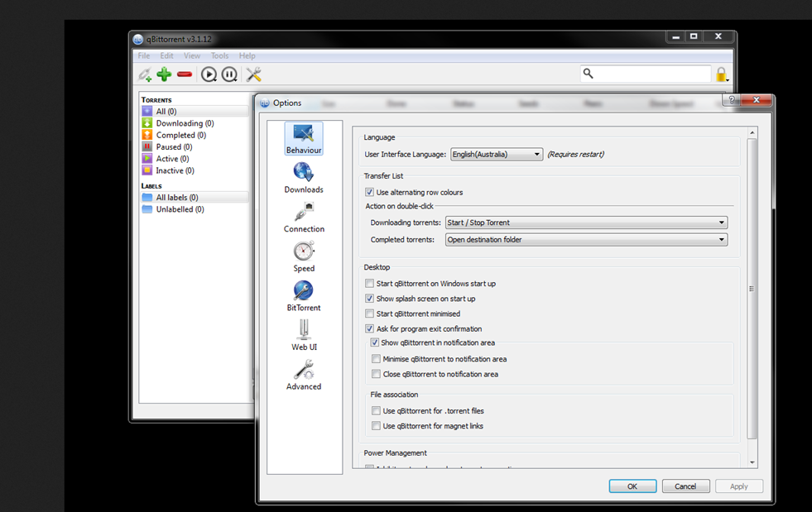Select the Active (0) filter icon

(147, 159)
